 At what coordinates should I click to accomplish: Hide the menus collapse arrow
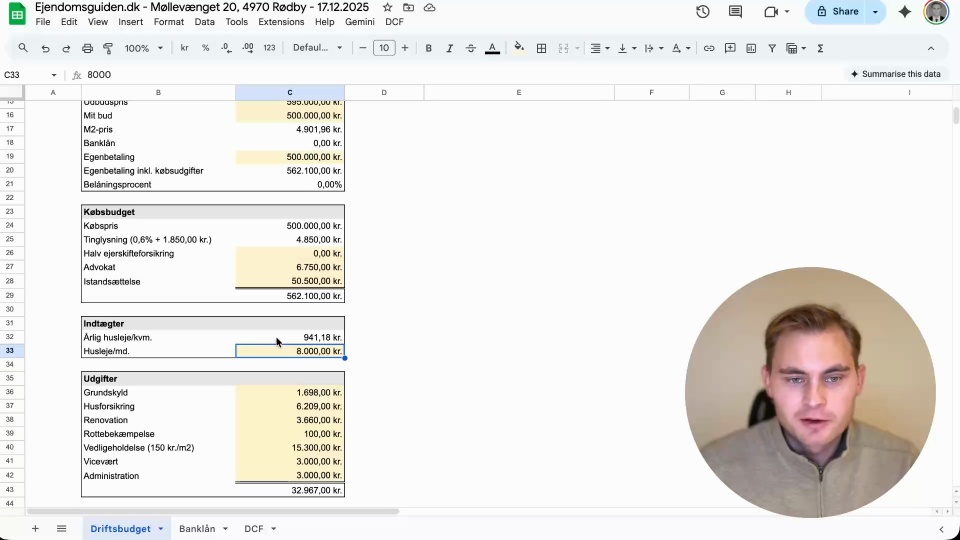[931, 48]
